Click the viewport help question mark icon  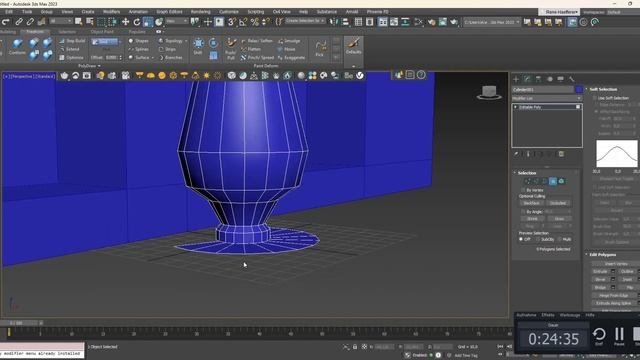421,75
